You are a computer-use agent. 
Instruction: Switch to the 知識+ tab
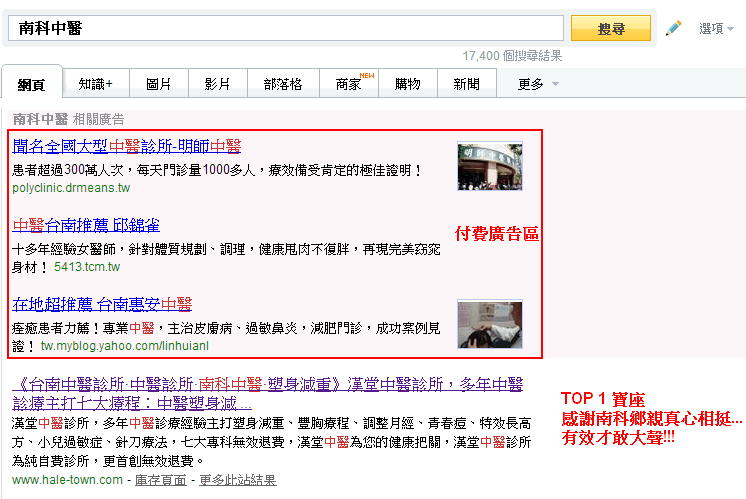click(95, 84)
